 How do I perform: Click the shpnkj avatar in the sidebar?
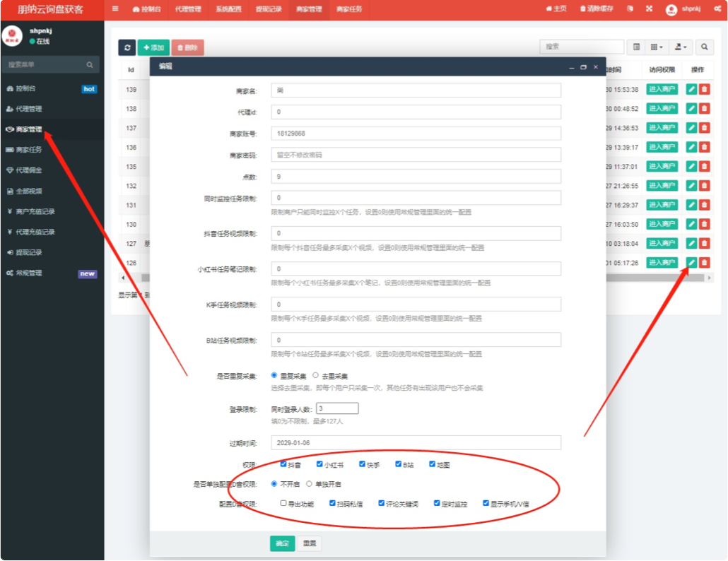pyautogui.click(x=12, y=36)
